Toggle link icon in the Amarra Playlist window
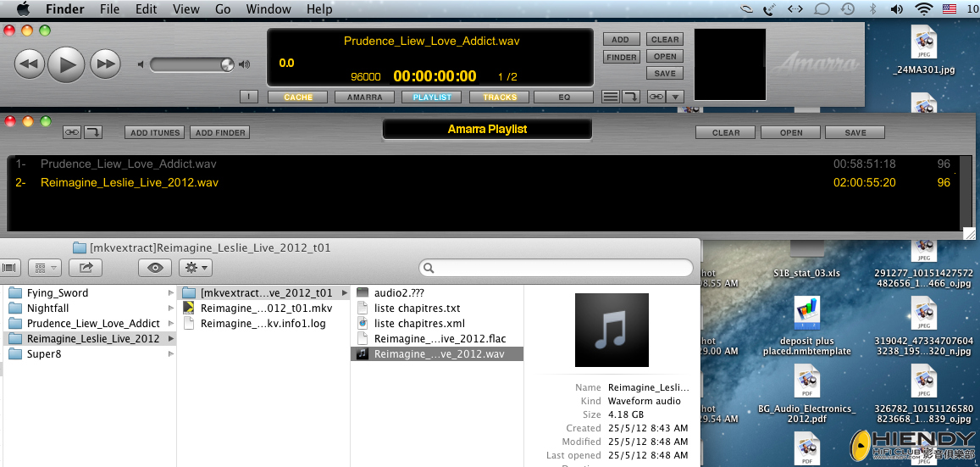980x467 pixels. click(x=72, y=132)
